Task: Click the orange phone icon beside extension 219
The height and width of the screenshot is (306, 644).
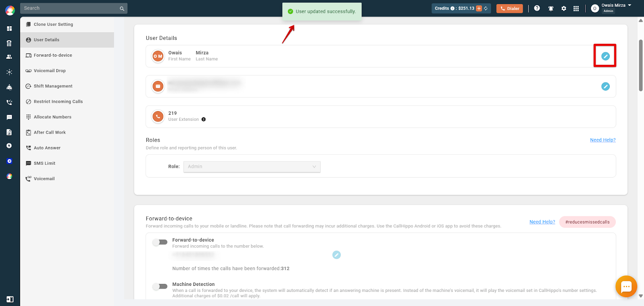Action: [158, 117]
